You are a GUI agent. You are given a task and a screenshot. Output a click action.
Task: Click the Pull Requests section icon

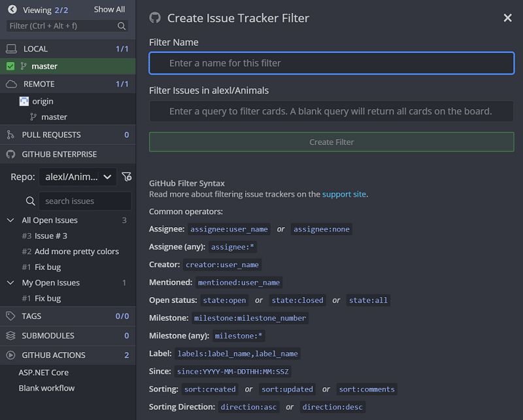(x=10, y=135)
